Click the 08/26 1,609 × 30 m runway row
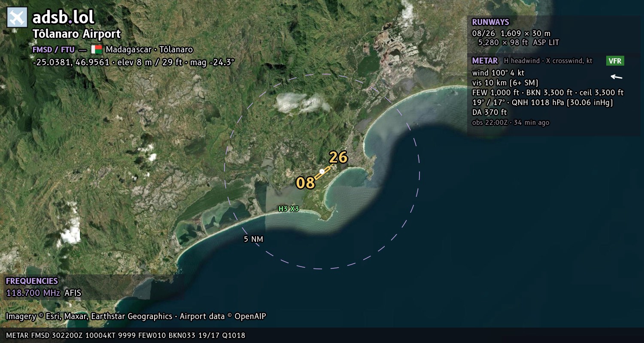 (x=511, y=33)
